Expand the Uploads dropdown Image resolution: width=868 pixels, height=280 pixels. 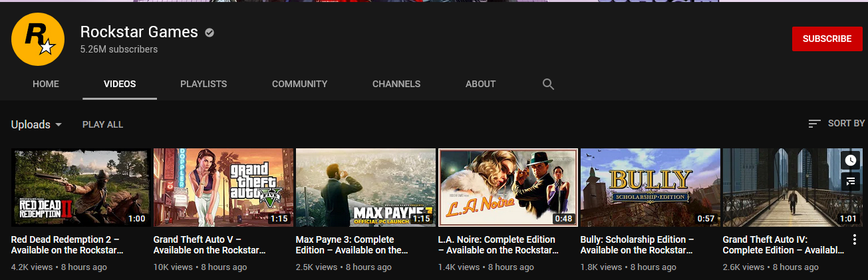[x=37, y=124]
